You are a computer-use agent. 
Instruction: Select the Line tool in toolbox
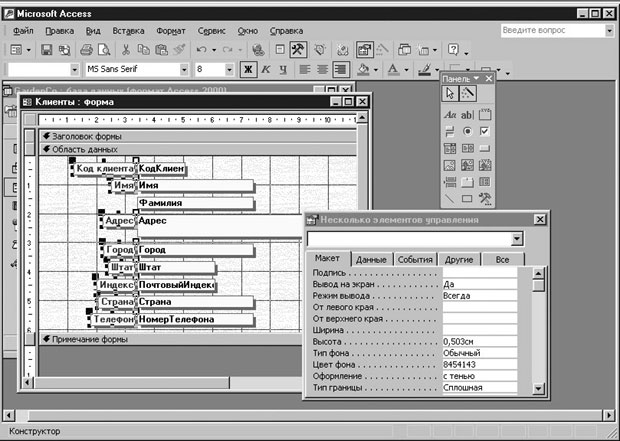click(x=450, y=198)
